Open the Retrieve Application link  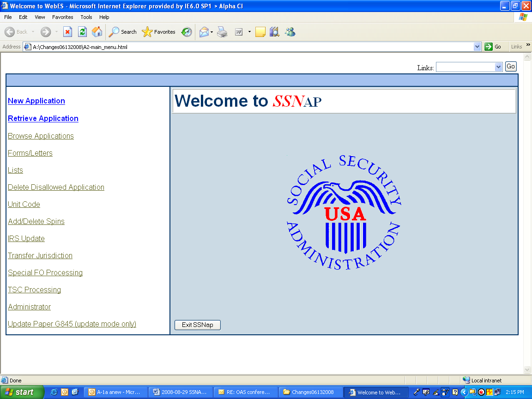pos(43,118)
